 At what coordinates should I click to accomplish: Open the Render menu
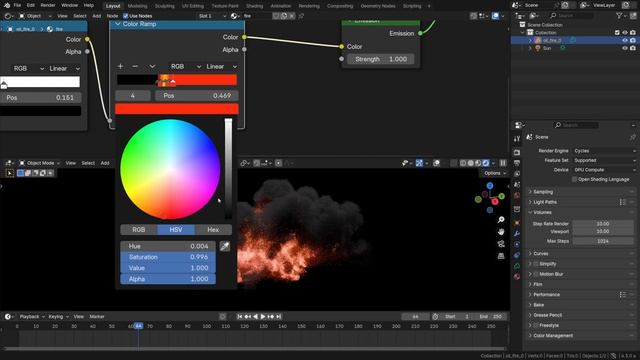coord(48,6)
